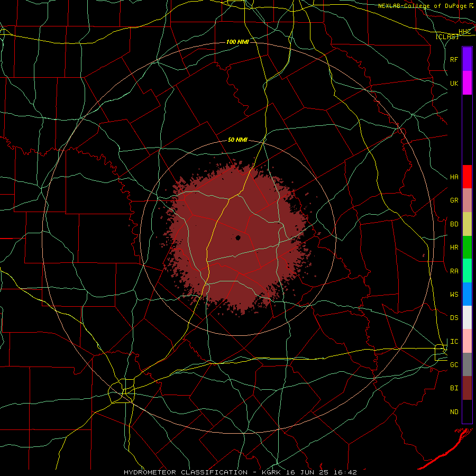Click the UK magenta legend swatch
Image resolution: width=476 pixels, height=476 pixels.
tap(467, 83)
